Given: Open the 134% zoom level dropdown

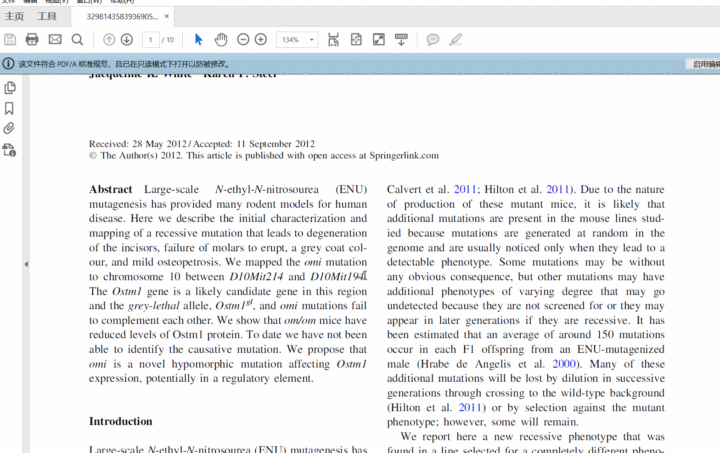Looking at the screenshot, I should 310,39.
